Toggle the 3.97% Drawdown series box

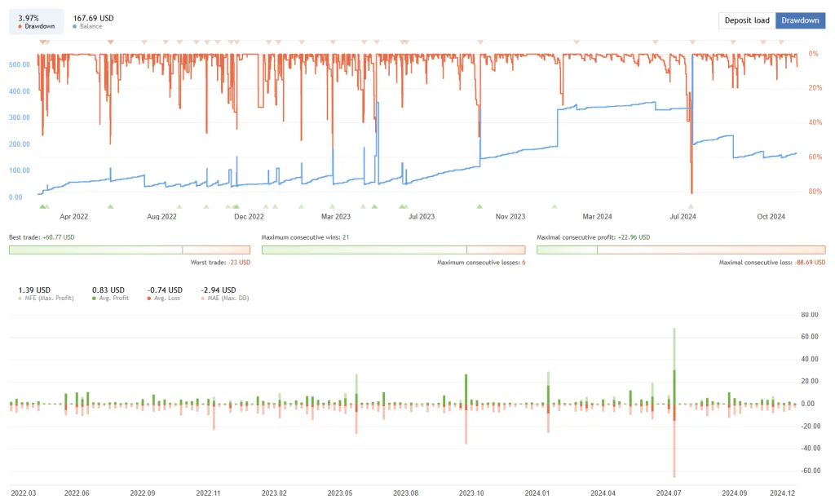37,21
